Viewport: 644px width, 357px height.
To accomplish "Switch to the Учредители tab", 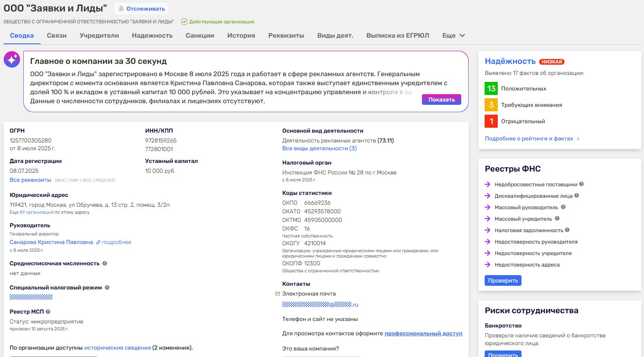I will click(x=99, y=36).
